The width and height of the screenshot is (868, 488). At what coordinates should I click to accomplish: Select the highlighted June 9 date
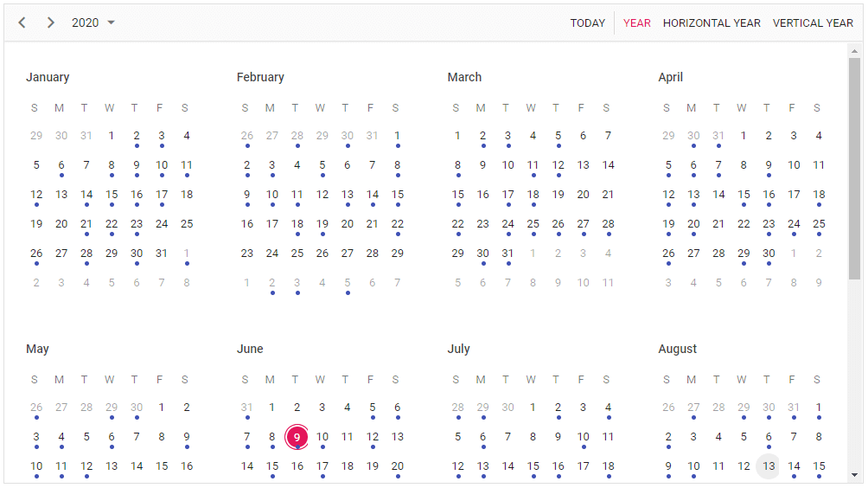(x=297, y=437)
